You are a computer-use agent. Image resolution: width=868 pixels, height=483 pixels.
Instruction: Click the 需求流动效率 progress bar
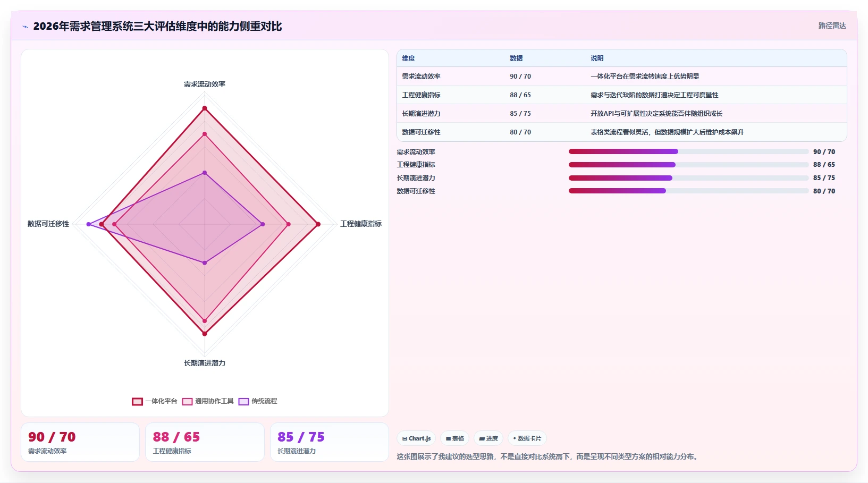click(x=688, y=151)
